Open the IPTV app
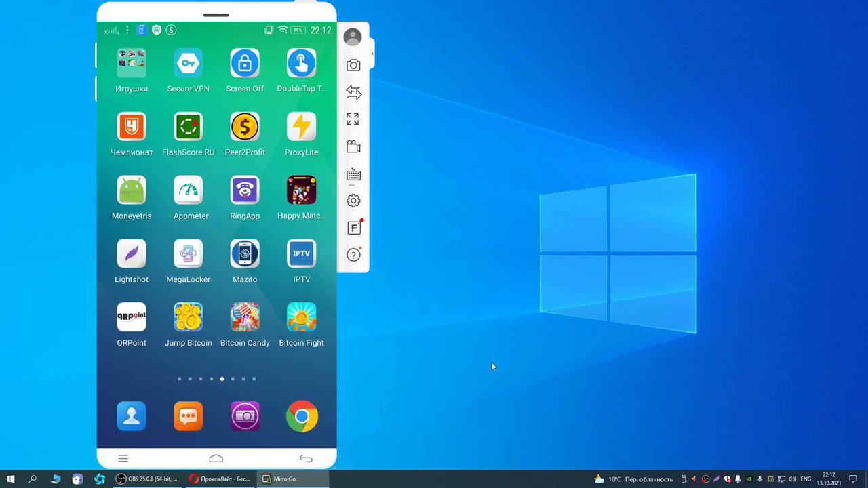The height and width of the screenshot is (488, 868). (x=301, y=253)
